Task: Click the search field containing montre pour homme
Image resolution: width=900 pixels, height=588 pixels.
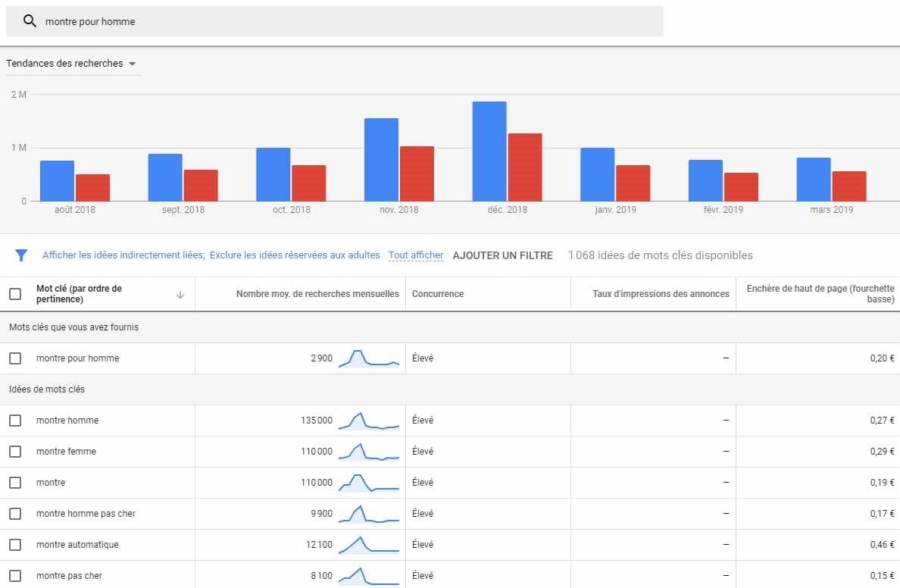Action: pos(335,21)
